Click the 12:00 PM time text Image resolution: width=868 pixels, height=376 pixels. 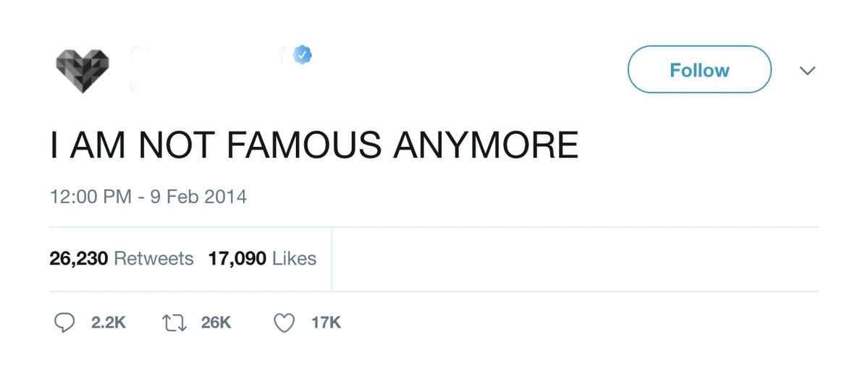pos(90,196)
